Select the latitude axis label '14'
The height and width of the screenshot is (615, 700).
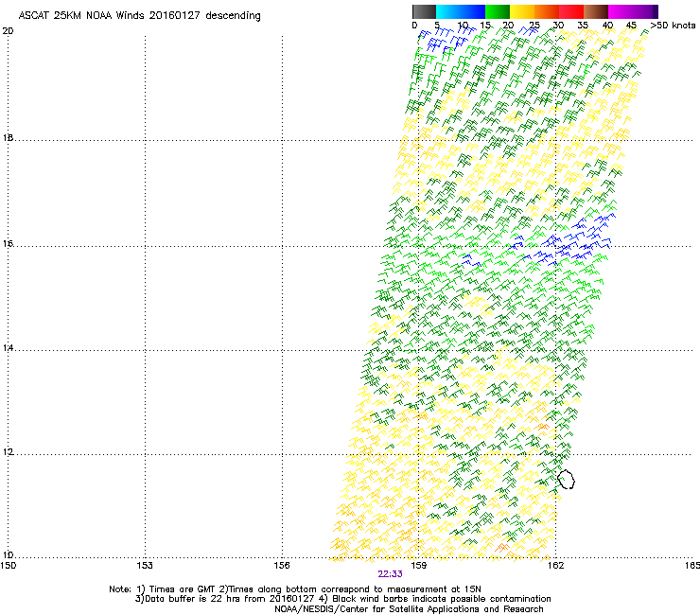(8, 347)
